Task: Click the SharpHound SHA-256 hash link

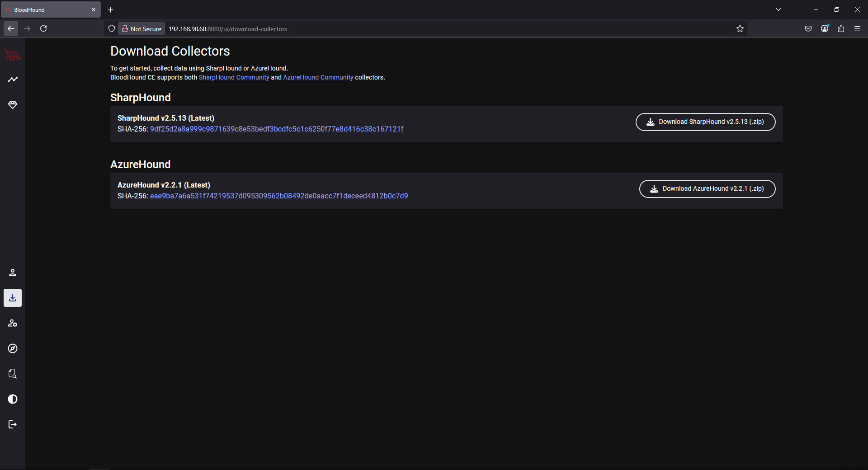Action: click(x=277, y=129)
